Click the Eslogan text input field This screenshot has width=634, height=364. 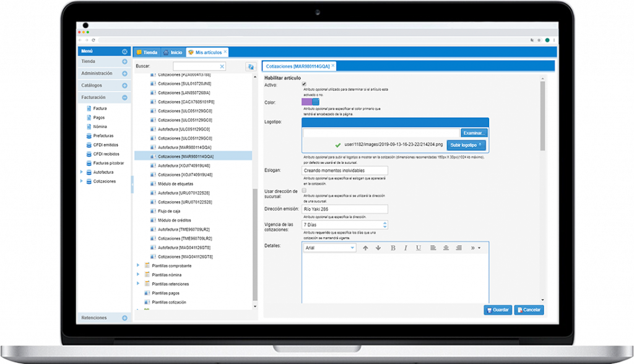pyautogui.click(x=345, y=170)
